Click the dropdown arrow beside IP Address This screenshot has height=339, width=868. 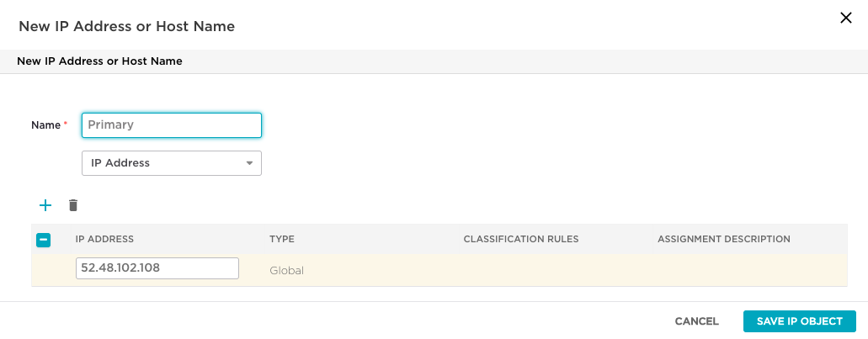[x=250, y=163]
